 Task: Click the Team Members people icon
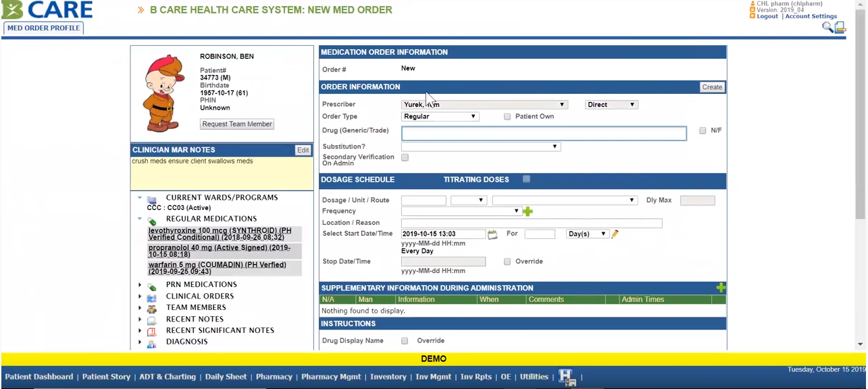click(x=152, y=308)
